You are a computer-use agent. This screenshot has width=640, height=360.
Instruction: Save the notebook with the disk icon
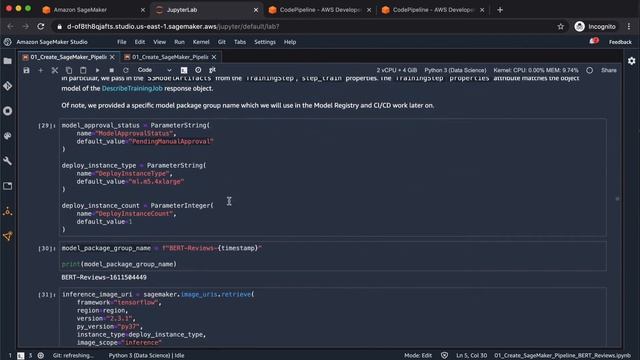(27, 70)
